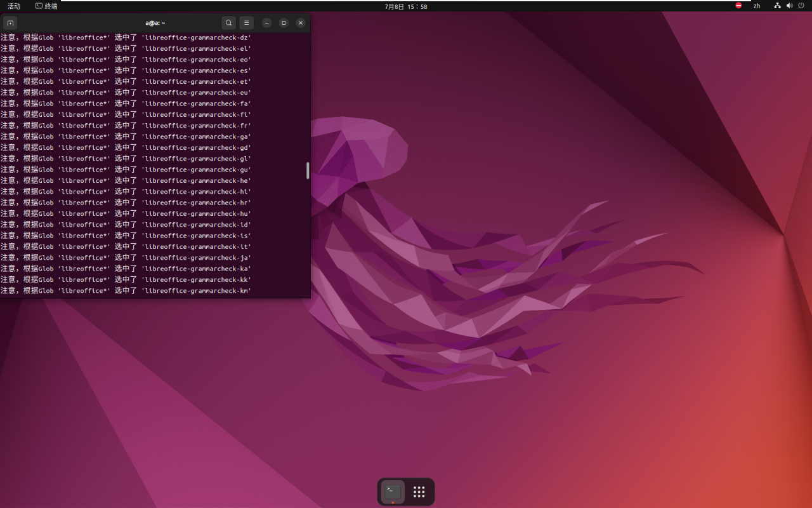This screenshot has width=812, height=508.
Task: Click the network status icon
Action: pyautogui.click(x=778, y=6)
